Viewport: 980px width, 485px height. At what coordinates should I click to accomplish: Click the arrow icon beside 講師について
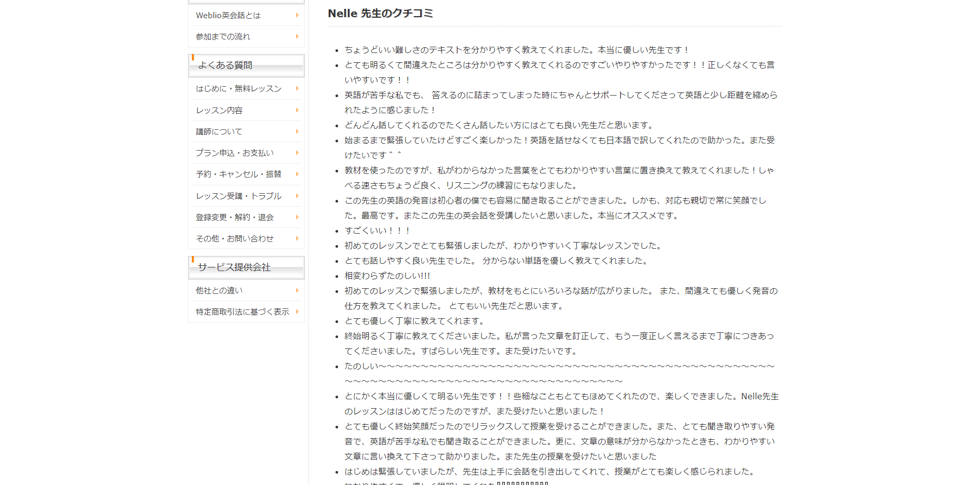[x=297, y=132]
